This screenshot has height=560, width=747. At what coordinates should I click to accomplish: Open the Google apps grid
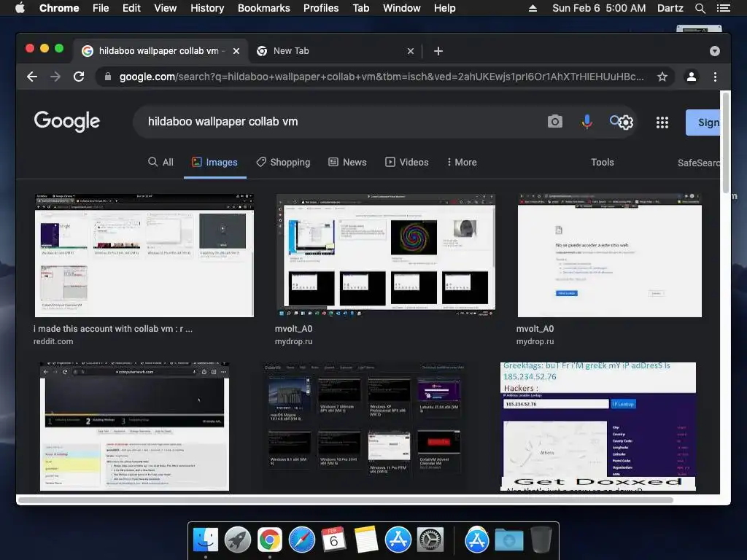tap(662, 122)
